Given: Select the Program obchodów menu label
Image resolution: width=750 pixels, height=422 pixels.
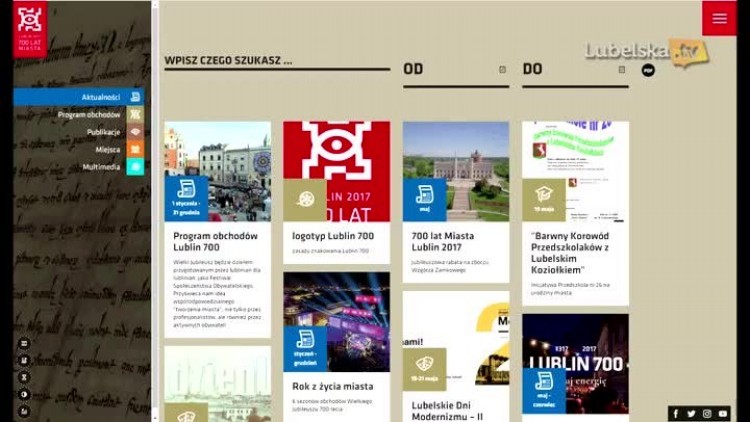Looking at the screenshot, I should [x=89, y=115].
